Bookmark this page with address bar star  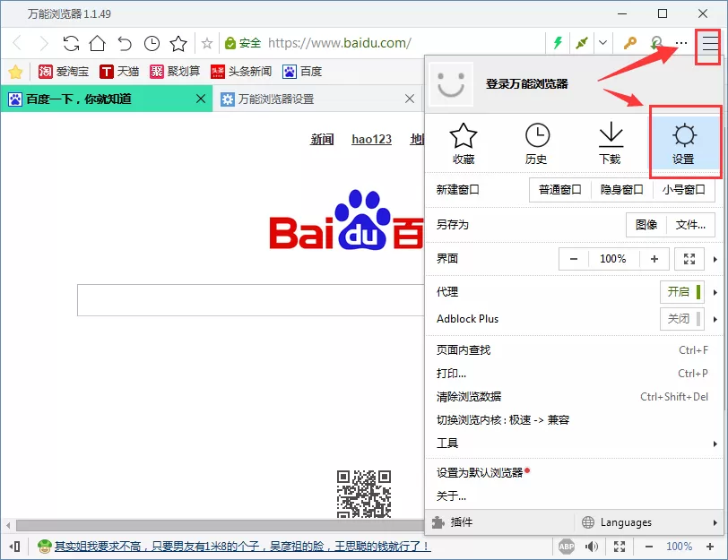[207, 44]
